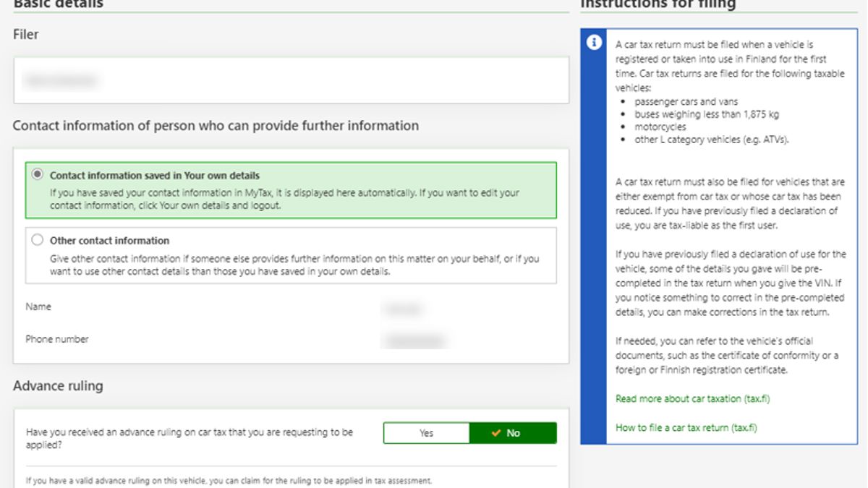Click the advance ruling question text

[x=190, y=438]
